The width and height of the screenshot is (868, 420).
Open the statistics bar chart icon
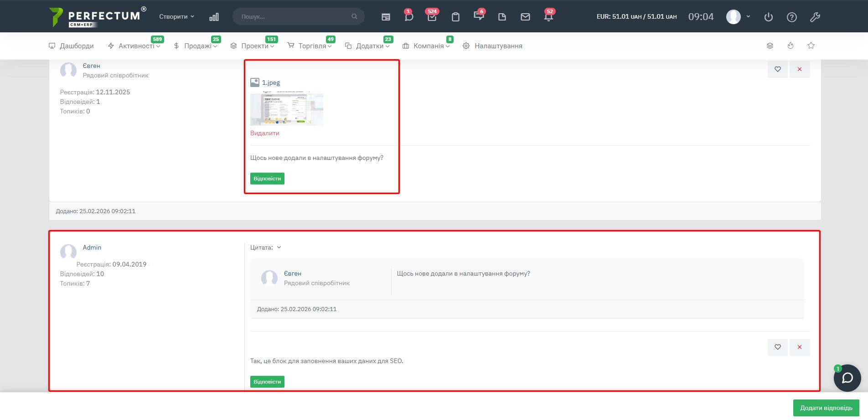214,17
